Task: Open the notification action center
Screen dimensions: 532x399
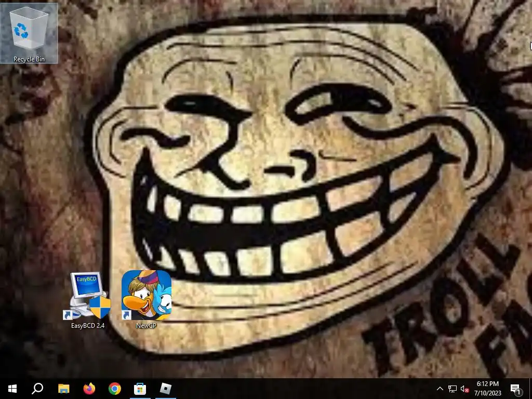Action: [x=516, y=389]
